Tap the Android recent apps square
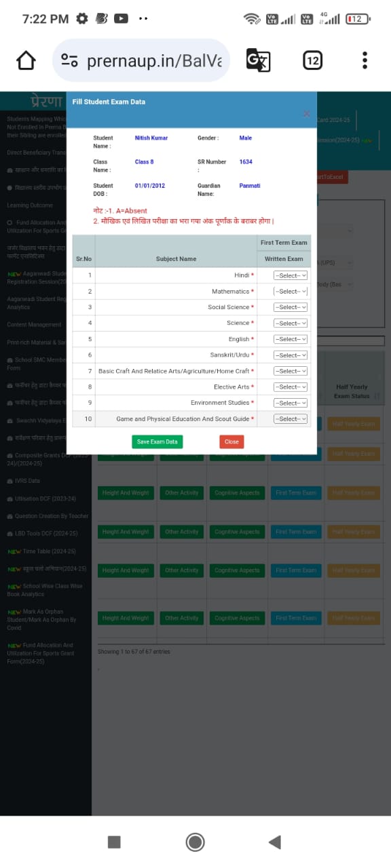This screenshot has width=391, height=868. 114,842
